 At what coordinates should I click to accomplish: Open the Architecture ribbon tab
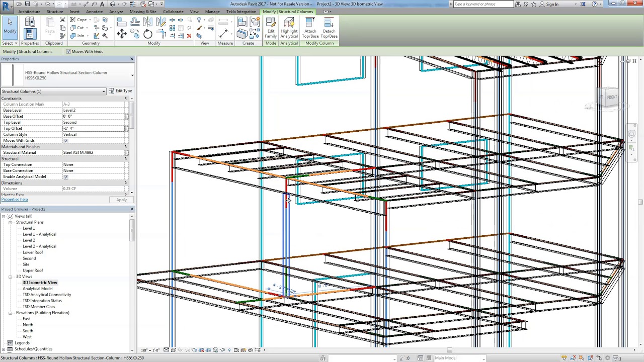[x=29, y=12]
